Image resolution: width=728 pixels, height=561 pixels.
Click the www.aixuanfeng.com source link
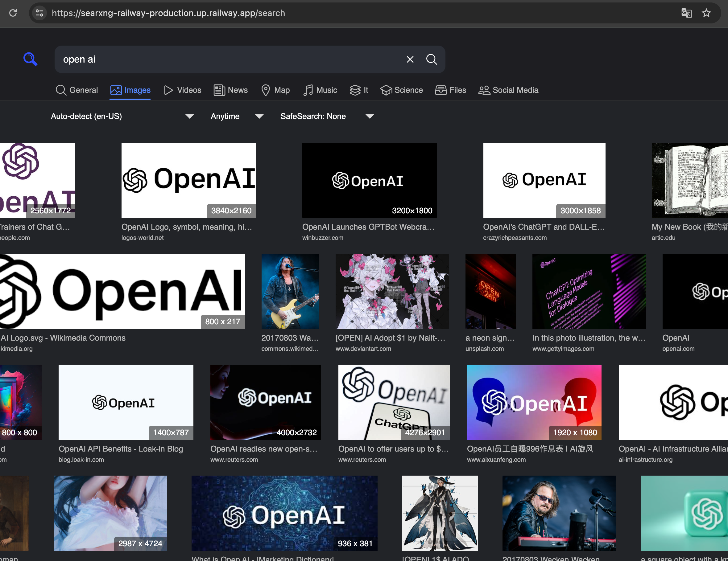pyautogui.click(x=496, y=460)
